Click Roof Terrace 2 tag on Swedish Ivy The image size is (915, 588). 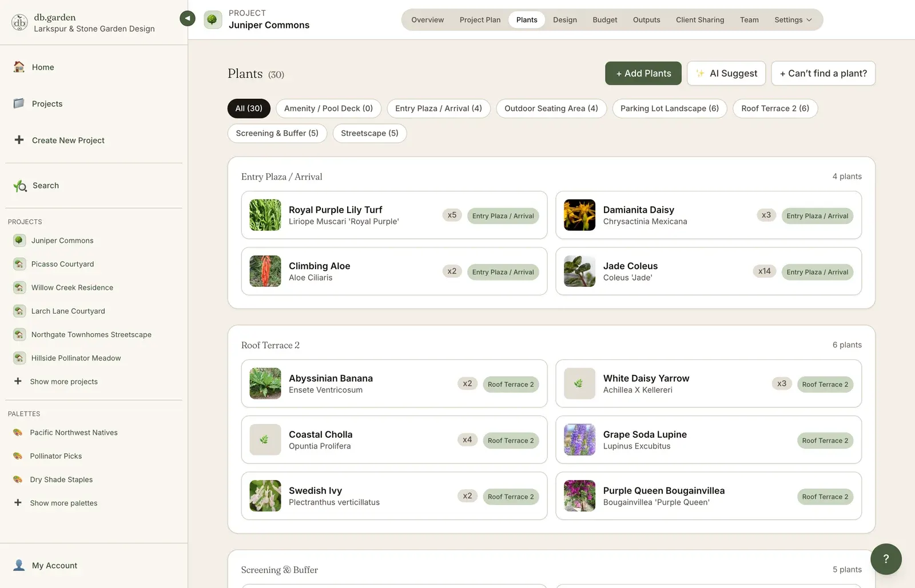click(511, 497)
